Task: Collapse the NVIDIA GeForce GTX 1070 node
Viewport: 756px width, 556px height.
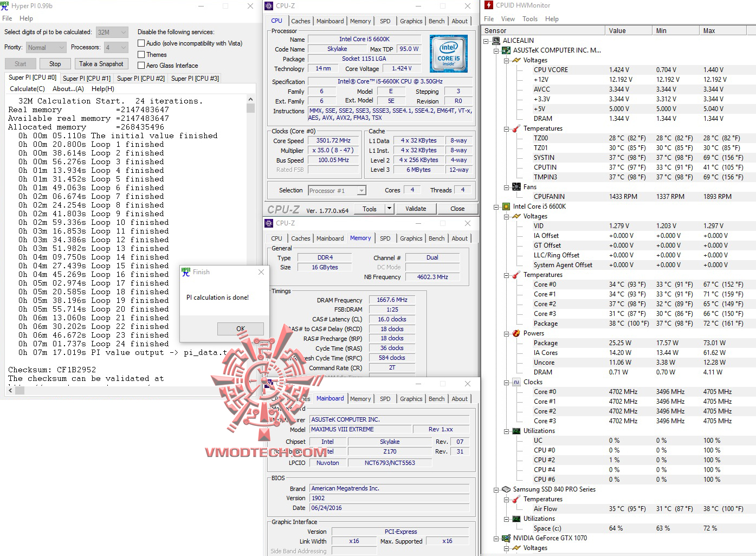Action: click(496, 538)
